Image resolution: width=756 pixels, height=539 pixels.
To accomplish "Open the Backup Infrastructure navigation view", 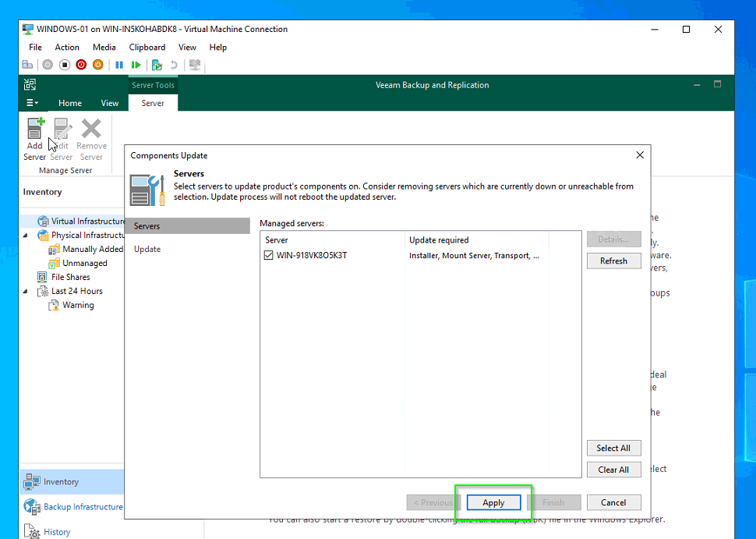I will pyautogui.click(x=72, y=507).
